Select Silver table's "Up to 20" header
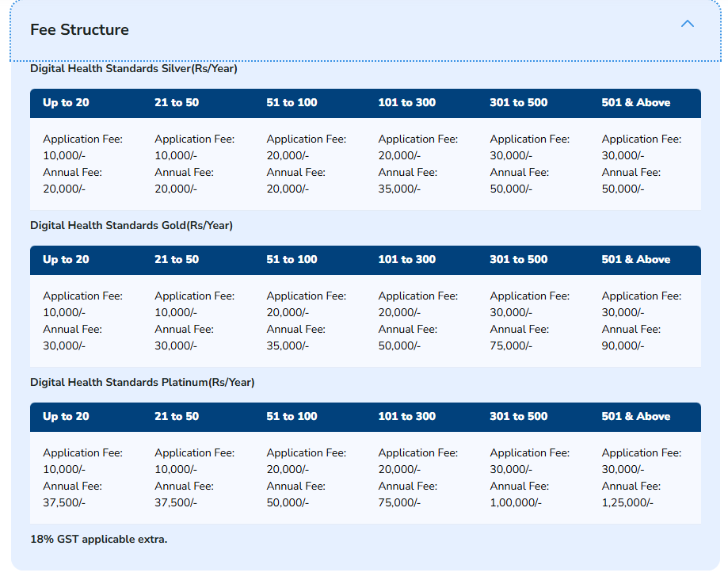 66,103
